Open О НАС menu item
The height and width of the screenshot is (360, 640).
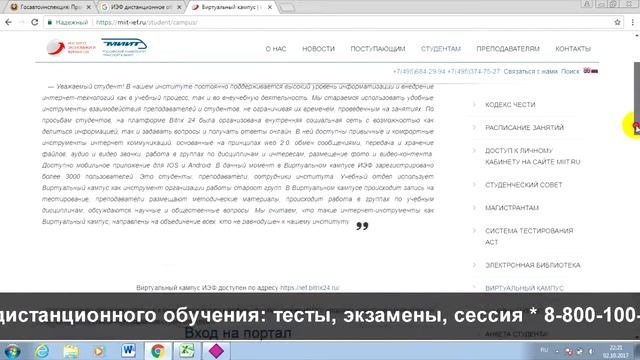[276, 49]
